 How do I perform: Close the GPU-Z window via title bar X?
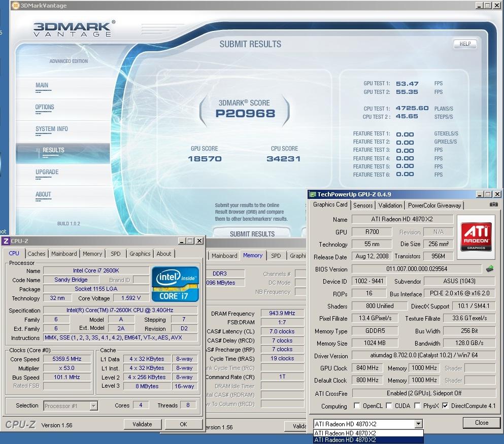pos(497,194)
